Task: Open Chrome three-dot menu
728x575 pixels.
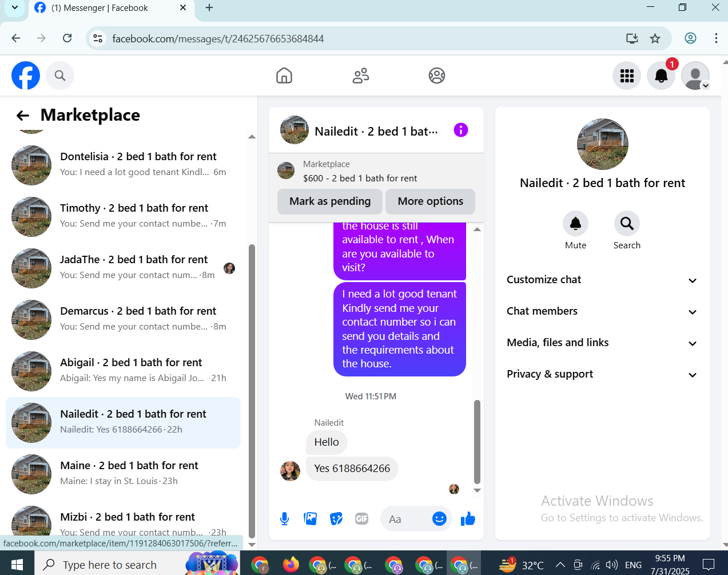Action: [x=716, y=38]
